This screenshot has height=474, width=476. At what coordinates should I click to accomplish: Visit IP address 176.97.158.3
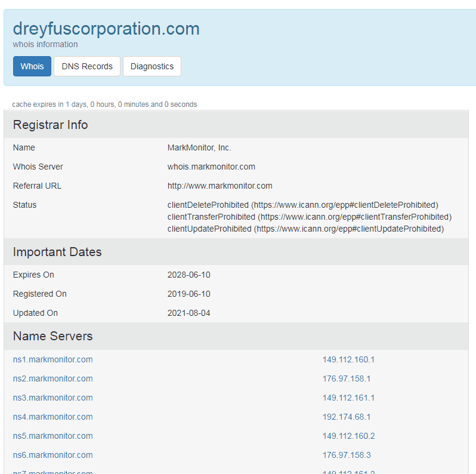click(347, 455)
